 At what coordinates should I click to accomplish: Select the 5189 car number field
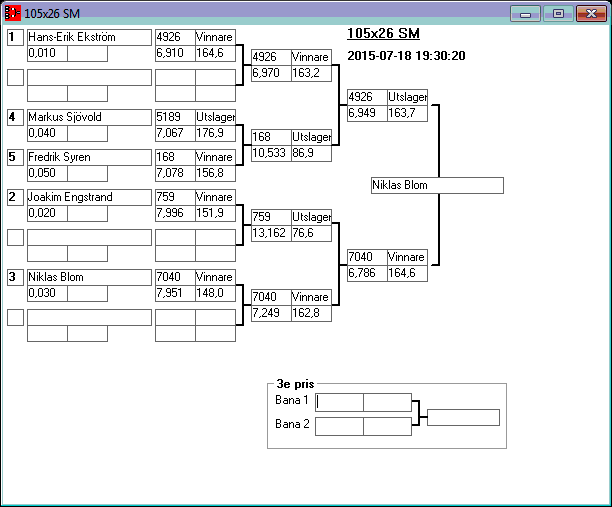pos(175,117)
